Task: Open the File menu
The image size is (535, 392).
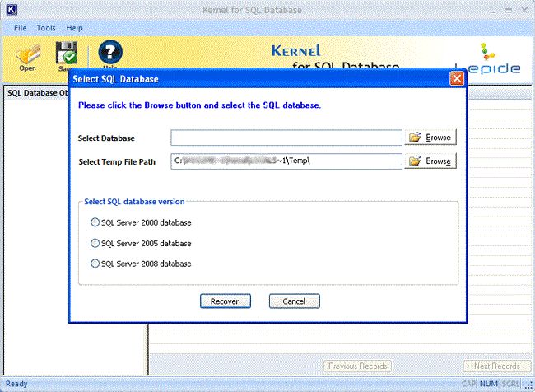Action: coord(20,28)
